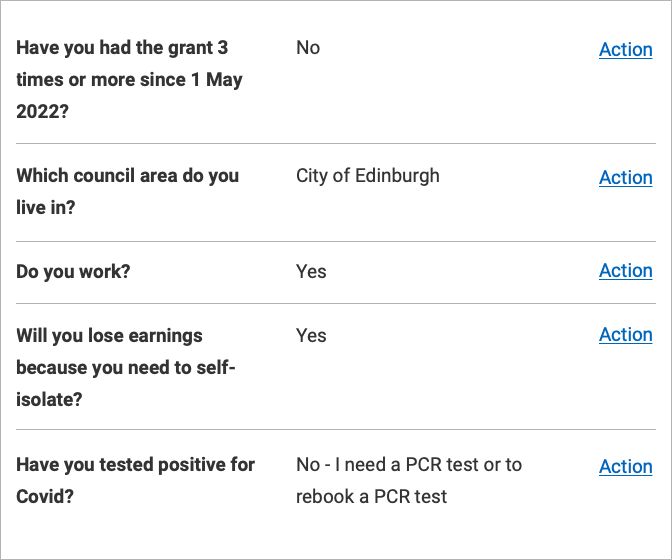672x560 pixels.
Task: Click question 'Which council area do you live in?'
Action: pyautogui.click(x=128, y=192)
